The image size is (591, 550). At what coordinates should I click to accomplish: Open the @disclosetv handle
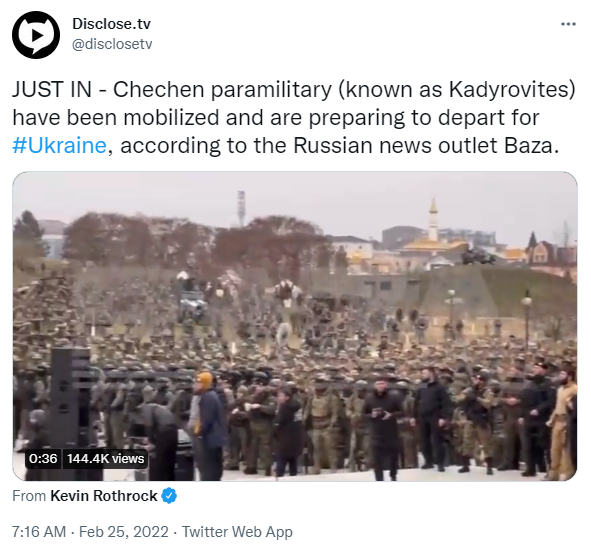tap(112, 44)
